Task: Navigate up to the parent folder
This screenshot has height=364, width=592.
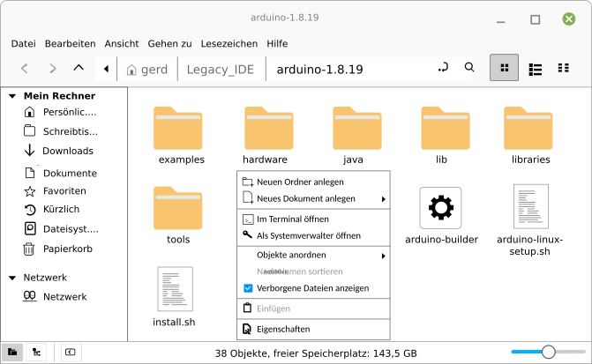Action: point(79,68)
